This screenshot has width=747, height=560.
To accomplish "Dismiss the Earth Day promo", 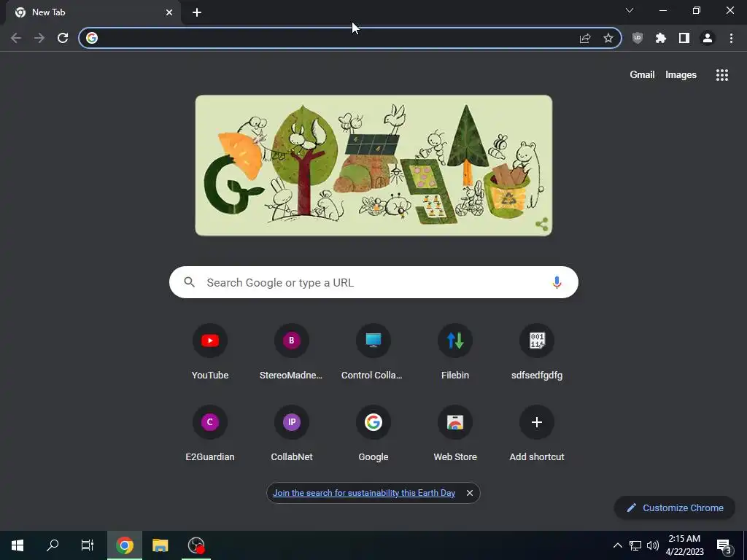I will click(470, 493).
